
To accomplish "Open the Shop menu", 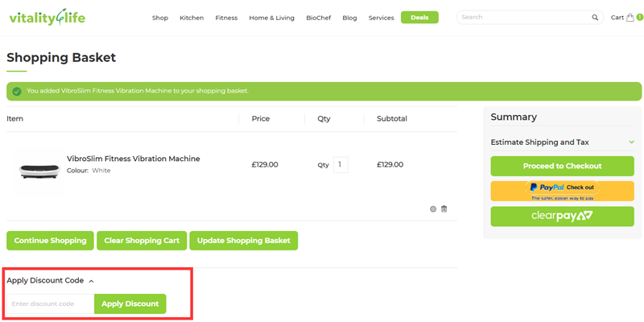I will [x=160, y=18].
